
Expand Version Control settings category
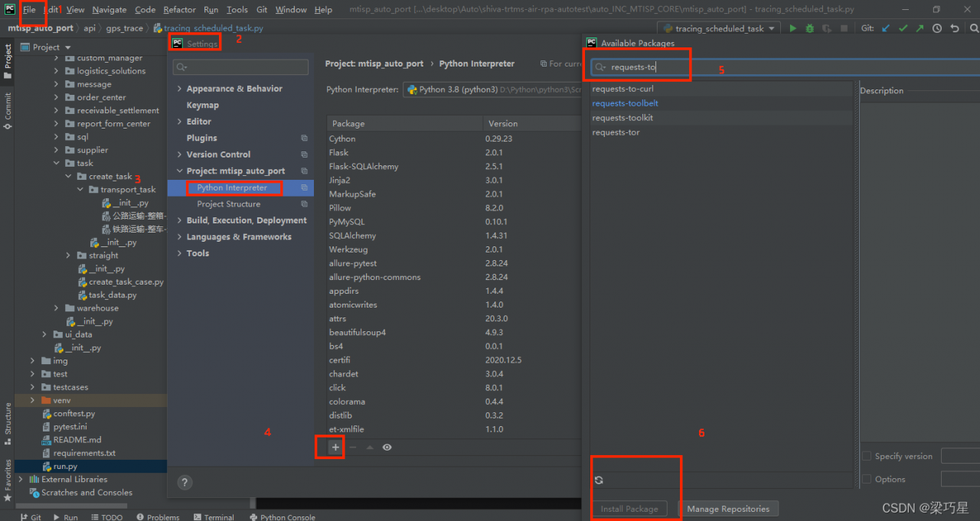(179, 155)
